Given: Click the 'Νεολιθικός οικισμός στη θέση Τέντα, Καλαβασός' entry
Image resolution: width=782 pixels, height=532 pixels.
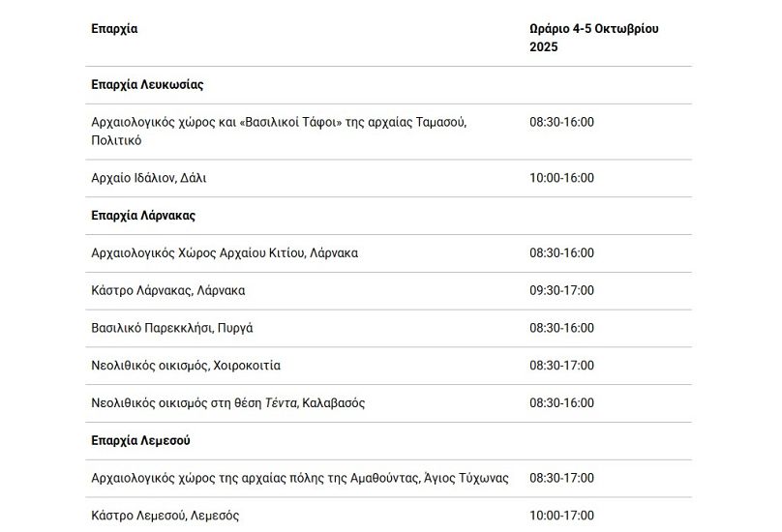Looking at the screenshot, I should tap(227, 403).
